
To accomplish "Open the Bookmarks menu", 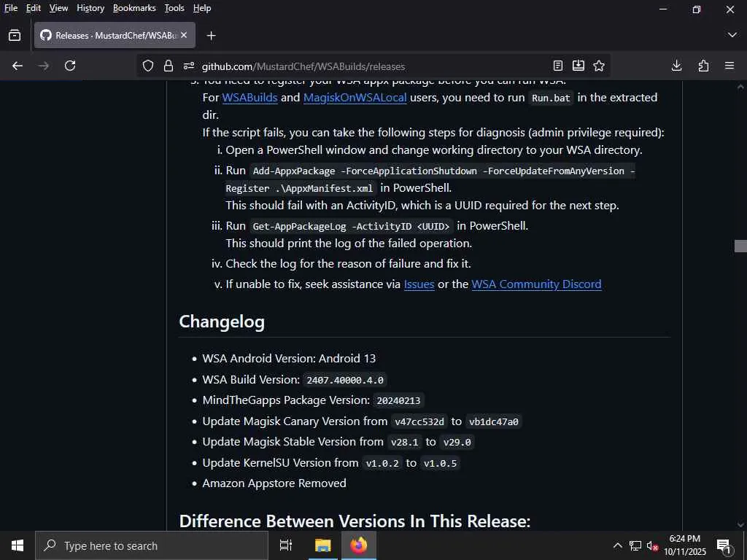I will click(x=134, y=8).
